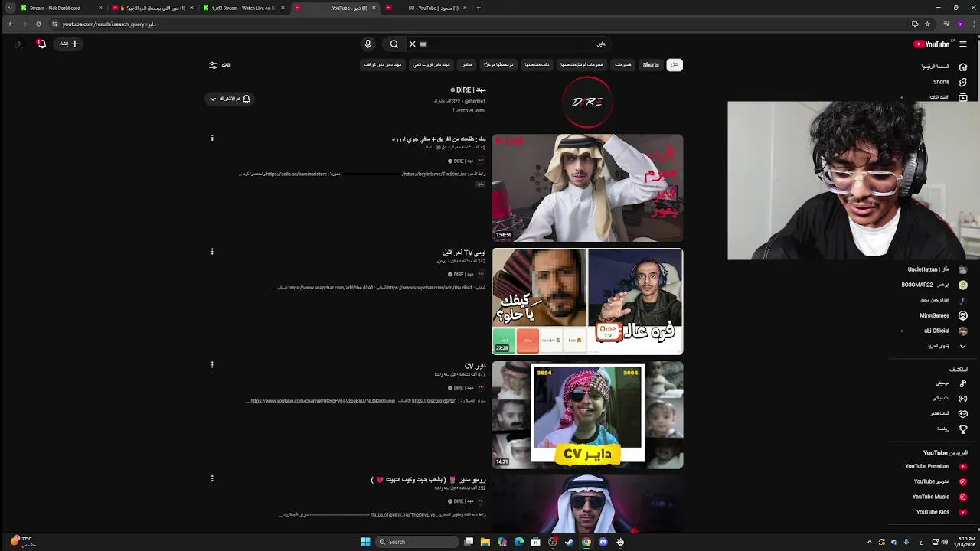Open the YouTube notifications bell

click(x=41, y=44)
